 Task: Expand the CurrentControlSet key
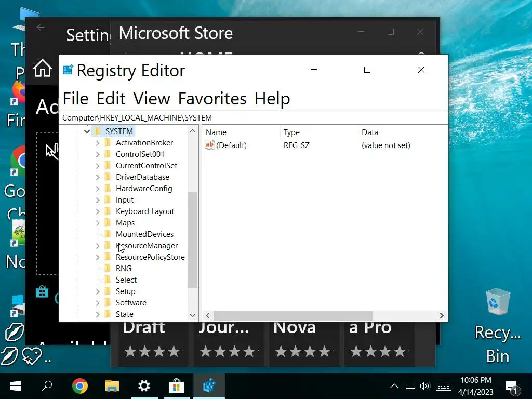tap(97, 166)
